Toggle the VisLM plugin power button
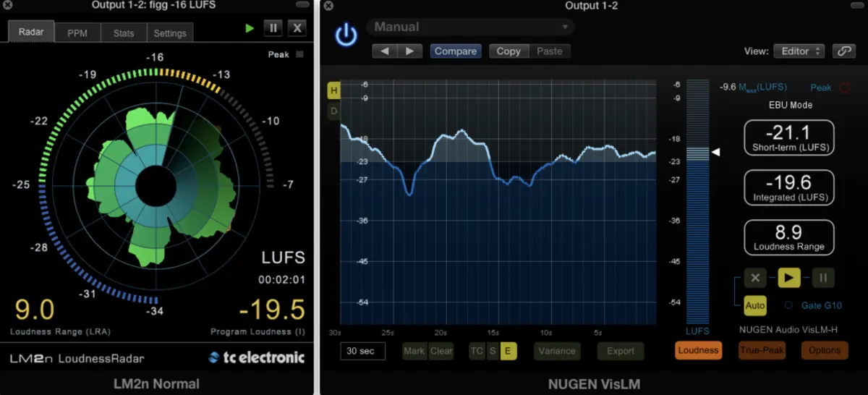The width and height of the screenshot is (868, 395). [x=346, y=36]
